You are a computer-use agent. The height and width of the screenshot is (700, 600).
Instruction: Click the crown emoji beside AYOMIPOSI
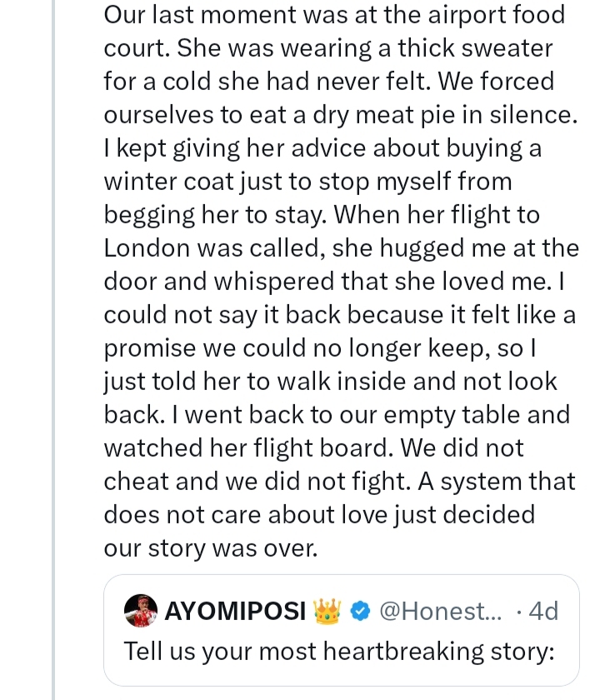tap(327, 612)
